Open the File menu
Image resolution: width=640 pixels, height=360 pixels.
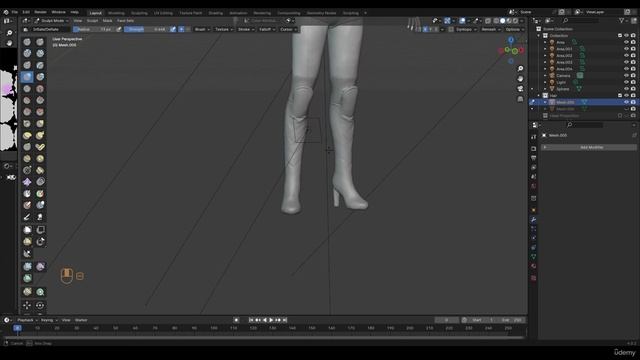click(15, 12)
